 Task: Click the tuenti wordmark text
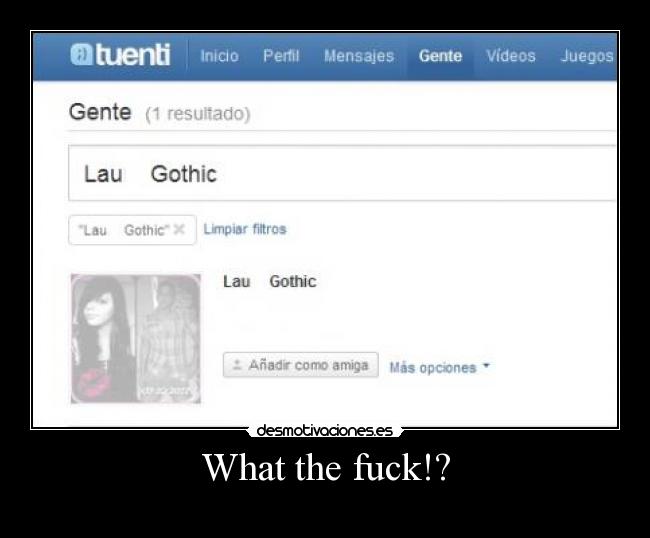pyautogui.click(x=133, y=55)
